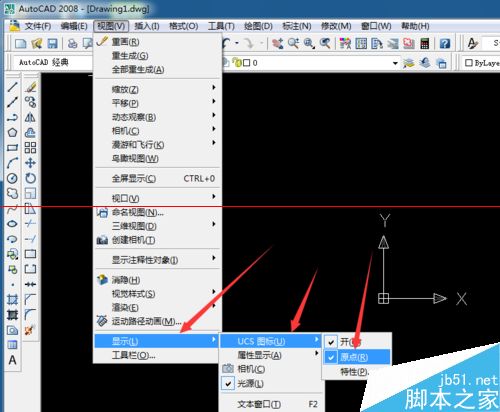Select the Construction Line tool
This screenshot has height=412, width=500.
click(12, 102)
